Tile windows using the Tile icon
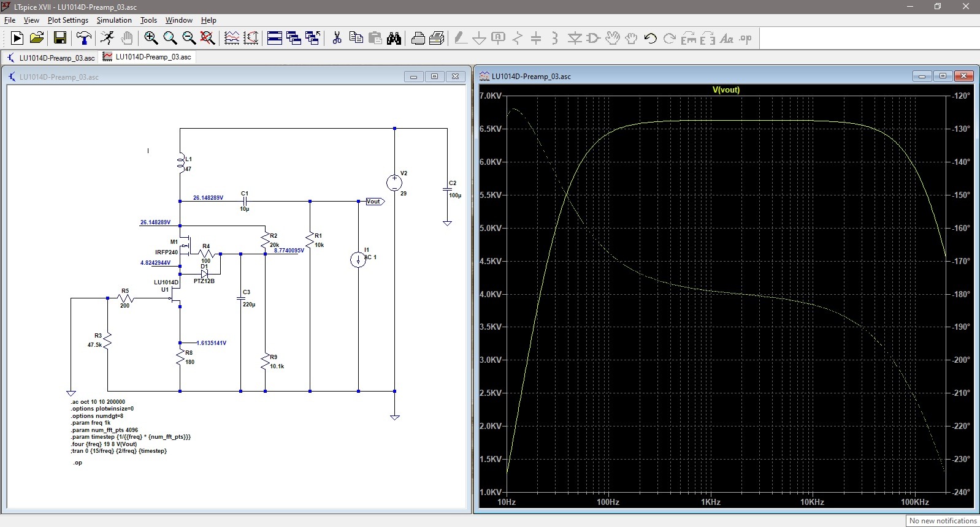 pos(275,39)
